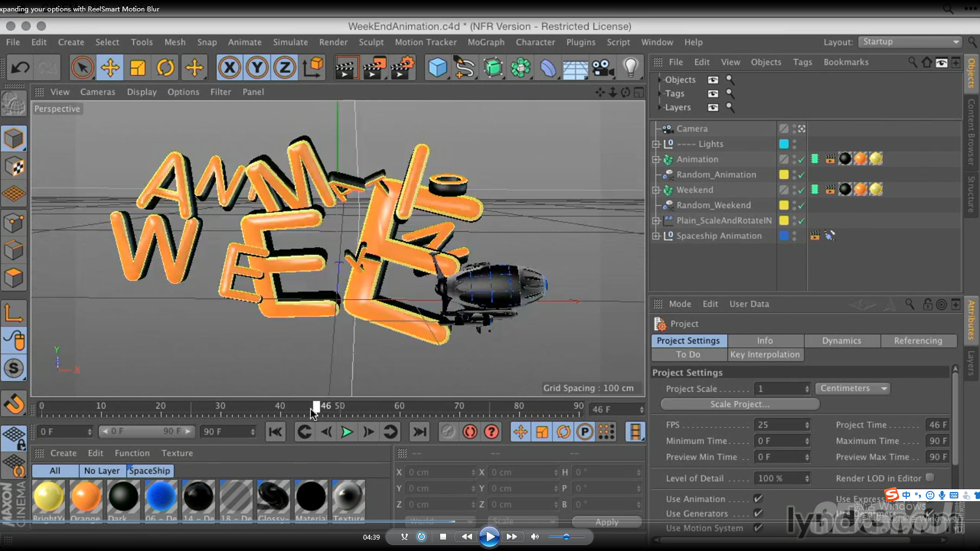Go to end of animation

click(419, 432)
